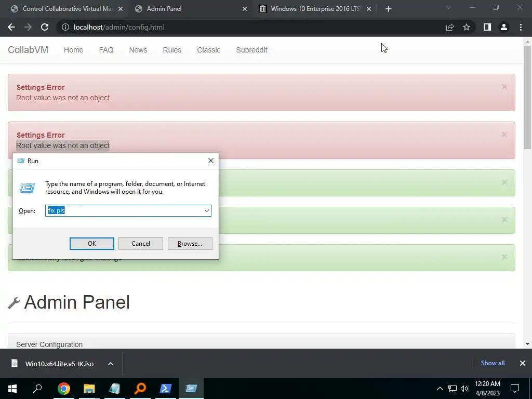Go to Home in the navbar
Image resolution: width=532 pixels, height=399 pixels.
[74, 50]
